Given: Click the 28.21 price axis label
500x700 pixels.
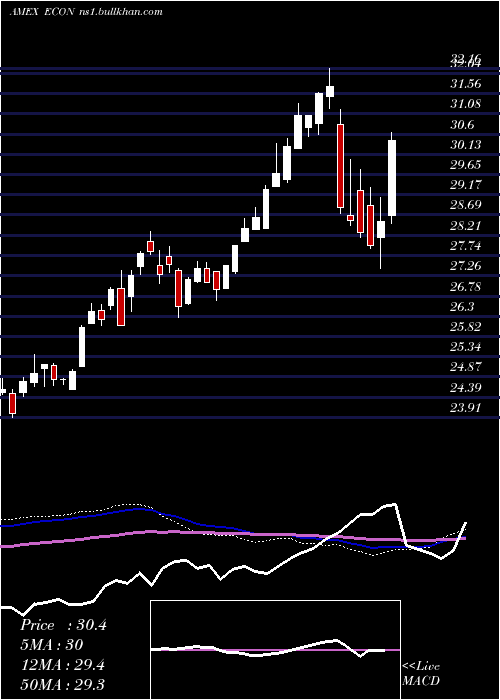Looking at the screenshot, I should pyautogui.click(x=466, y=225).
